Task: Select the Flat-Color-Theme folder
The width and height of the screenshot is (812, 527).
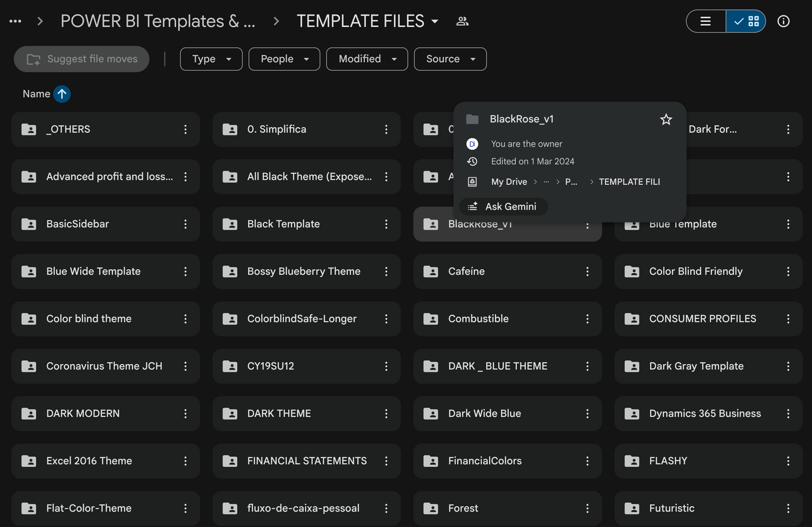Action: 106,508
